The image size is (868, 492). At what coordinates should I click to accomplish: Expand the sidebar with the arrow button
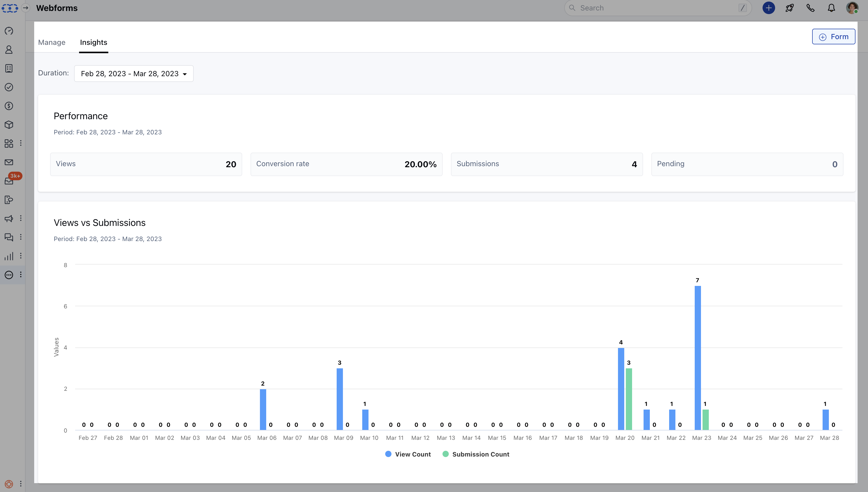26,8
